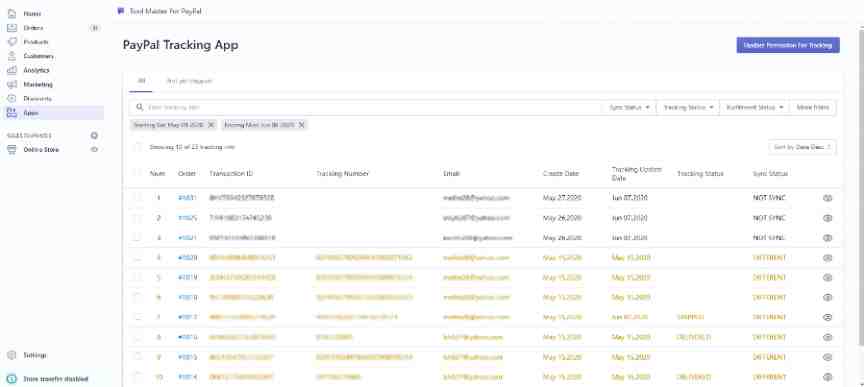This screenshot has width=864, height=387.
Task: View details for row 5 eye icon
Action: (x=827, y=277)
